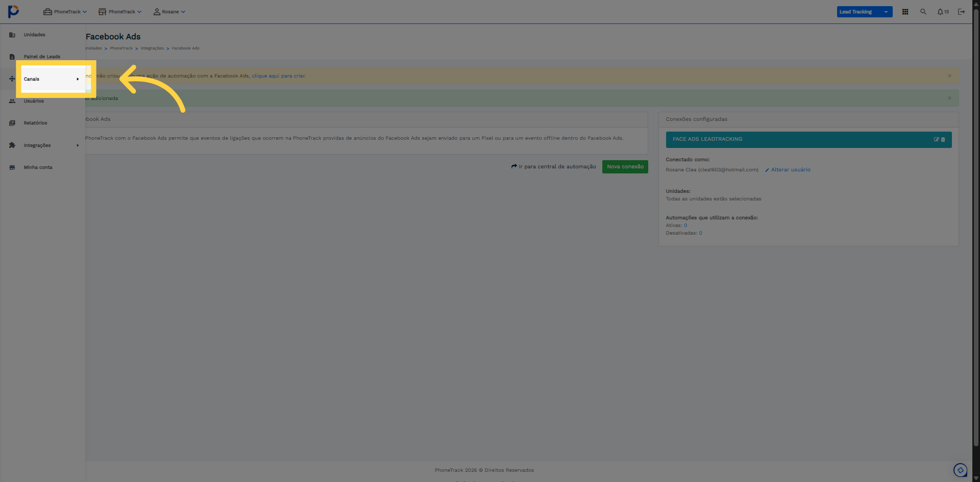This screenshot has width=980, height=482.
Task: Click the search magnifier icon
Action: tap(923, 12)
